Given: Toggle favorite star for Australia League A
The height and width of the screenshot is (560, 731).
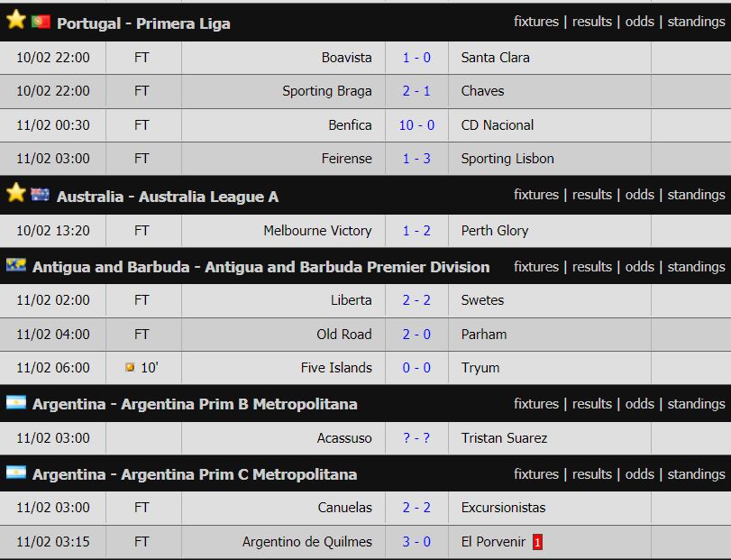Looking at the screenshot, I should (16, 193).
